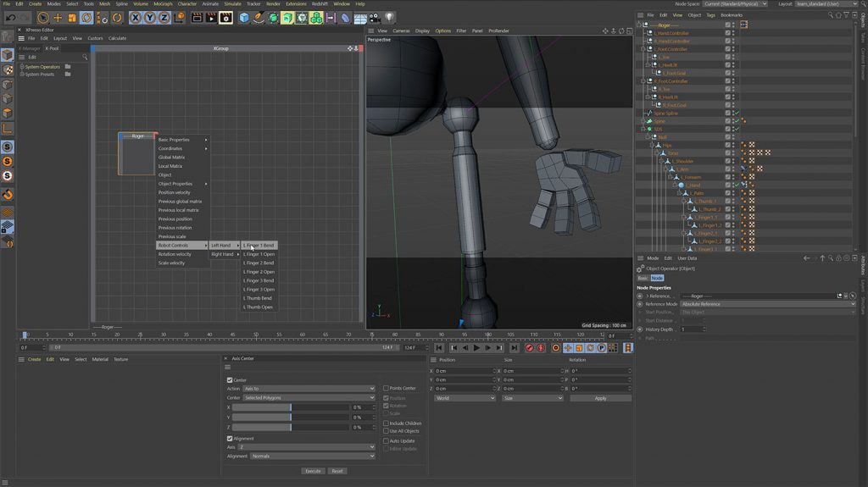Viewport: 868px width, 487px height.
Task: Toggle the Center checkbox in Axis Center
Action: coord(230,380)
